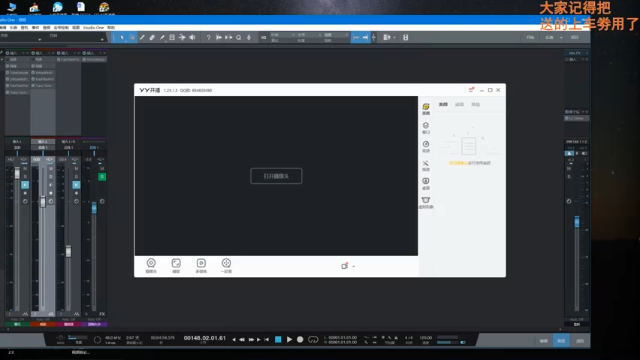
Task: Click the rewind button in the transport
Action: pyautogui.click(x=242, y=339)
